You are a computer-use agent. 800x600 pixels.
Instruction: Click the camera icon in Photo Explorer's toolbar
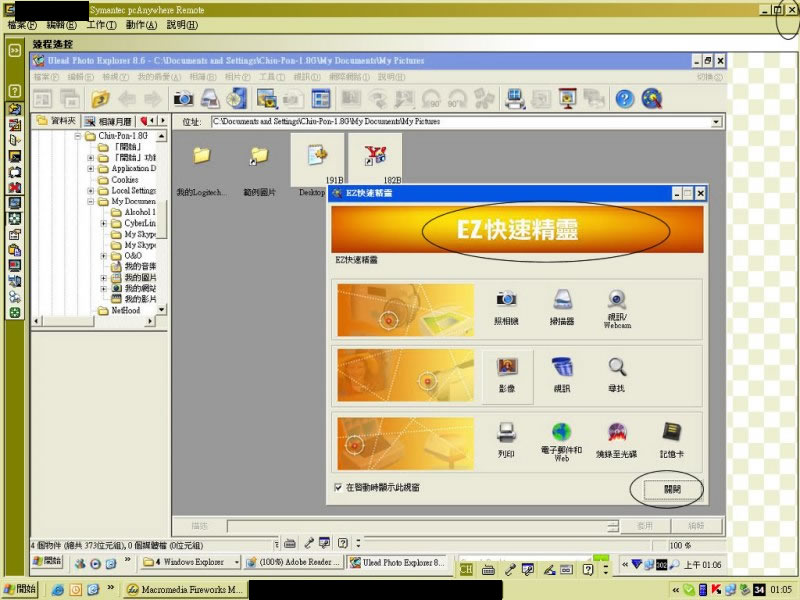point(183,98)
